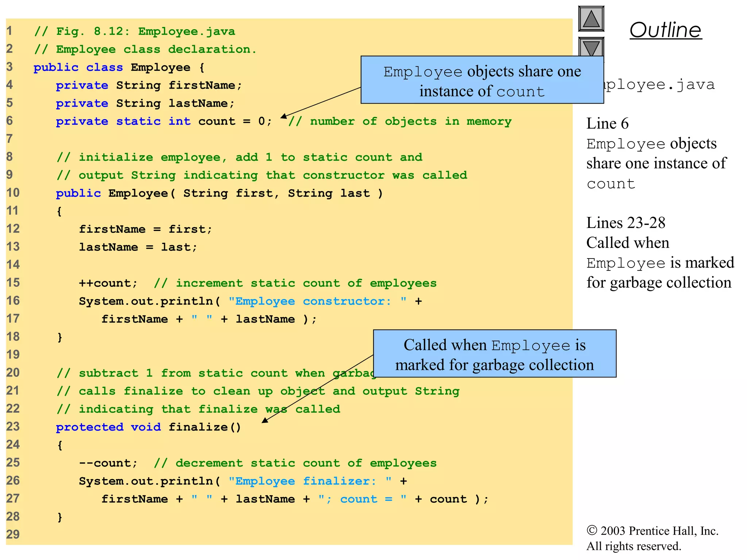This screenshot has width=747, height=560.
Task: Click the "; count = " string on line 27
Action: 362,499
